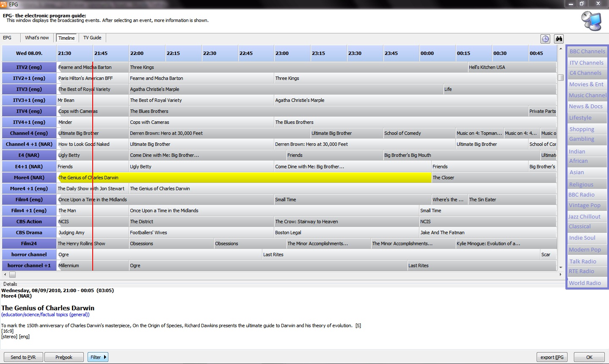The height and width of the screenshot is (364, 609).
Task: Click the satellite monitor logo icon
Action: pos(591,21)
